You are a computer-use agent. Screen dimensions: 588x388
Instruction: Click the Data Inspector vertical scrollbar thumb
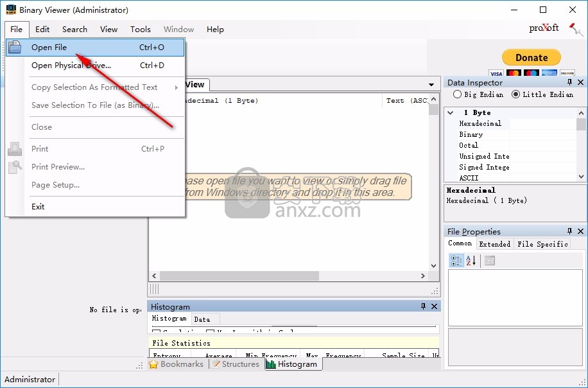tap(581, 124)
